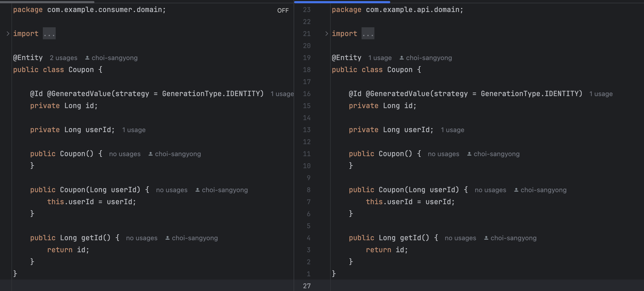Click the current line number 27 in the right gutter
Image resolution: width=644 pixels, height=291 pixels.
coord(307,286)
